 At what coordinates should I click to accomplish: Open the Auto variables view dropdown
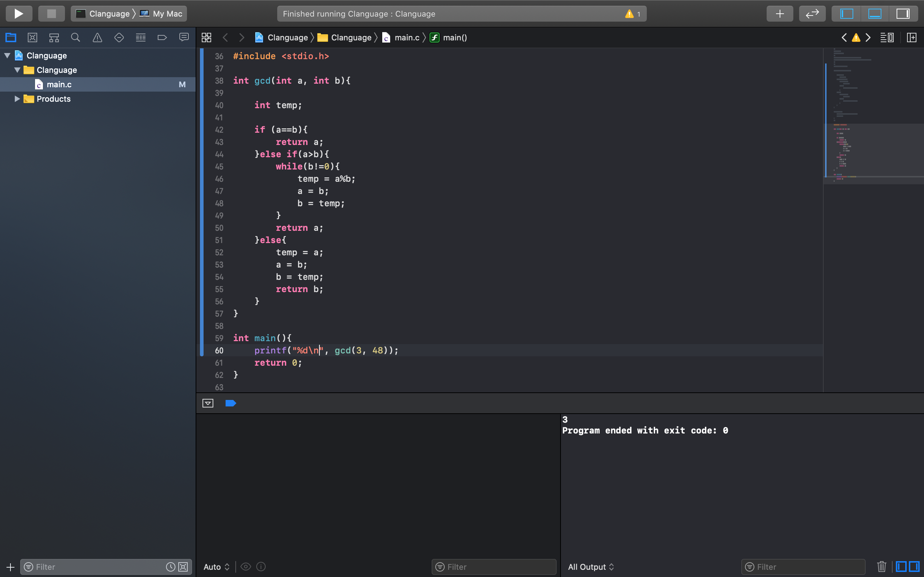point(217,567)
